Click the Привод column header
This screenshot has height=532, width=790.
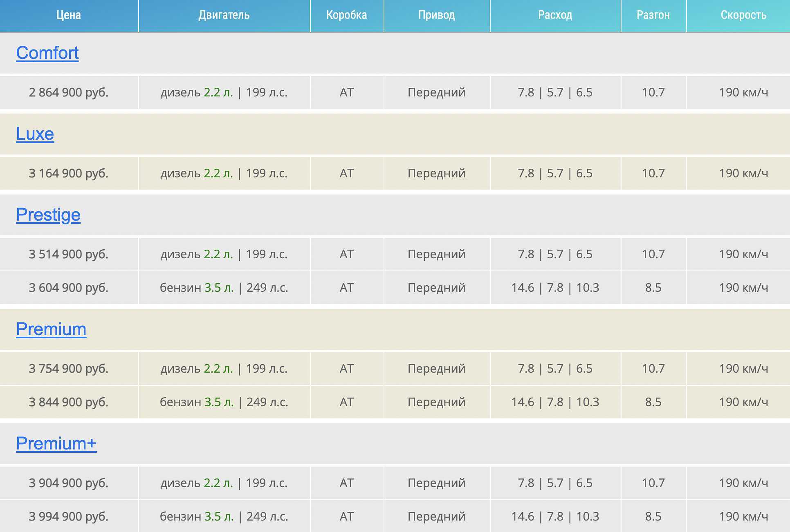tap(437, 16)
